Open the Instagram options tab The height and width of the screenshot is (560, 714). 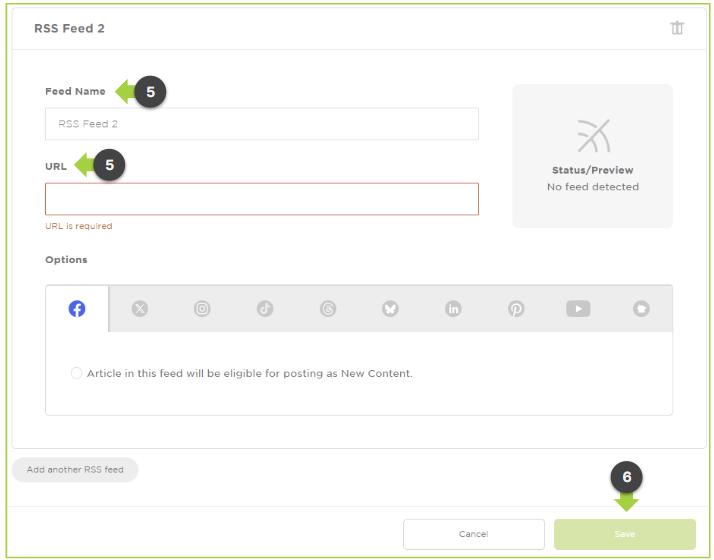tap(202, 309)
